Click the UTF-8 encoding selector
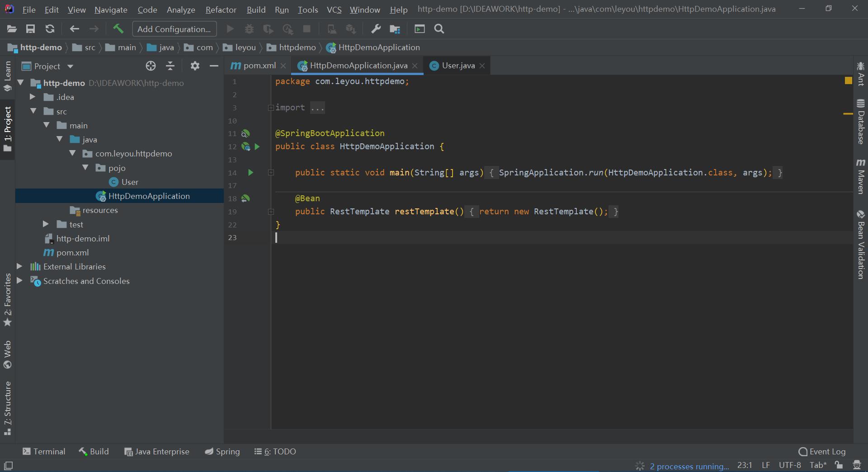The height and width of the screenshot is (472, 868). (x=790, y=465)
